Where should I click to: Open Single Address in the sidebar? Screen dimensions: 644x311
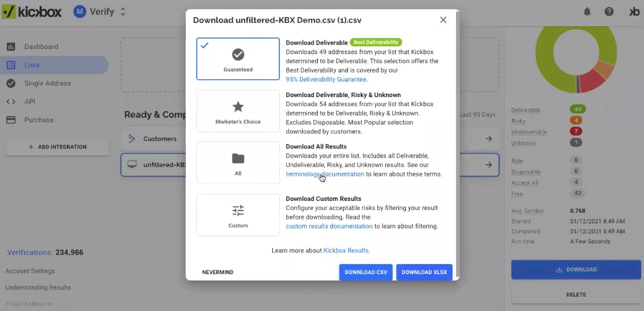[47, 83]
